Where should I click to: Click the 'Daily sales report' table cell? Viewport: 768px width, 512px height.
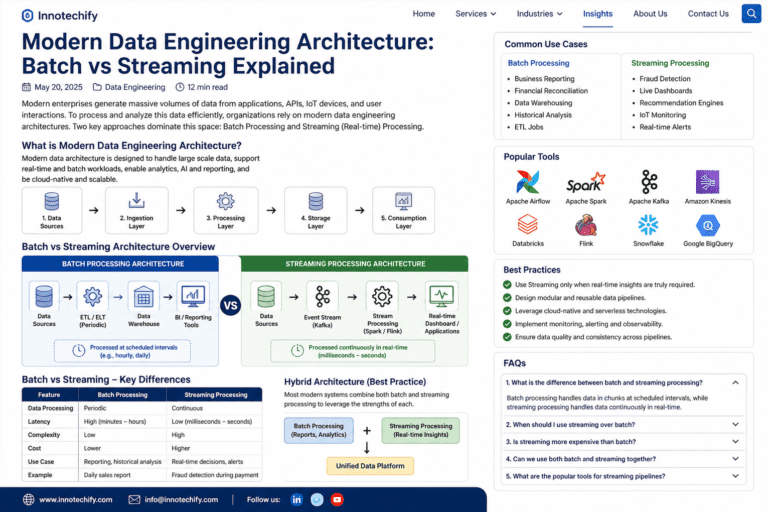pyautogui.click(x=107, y=475)
